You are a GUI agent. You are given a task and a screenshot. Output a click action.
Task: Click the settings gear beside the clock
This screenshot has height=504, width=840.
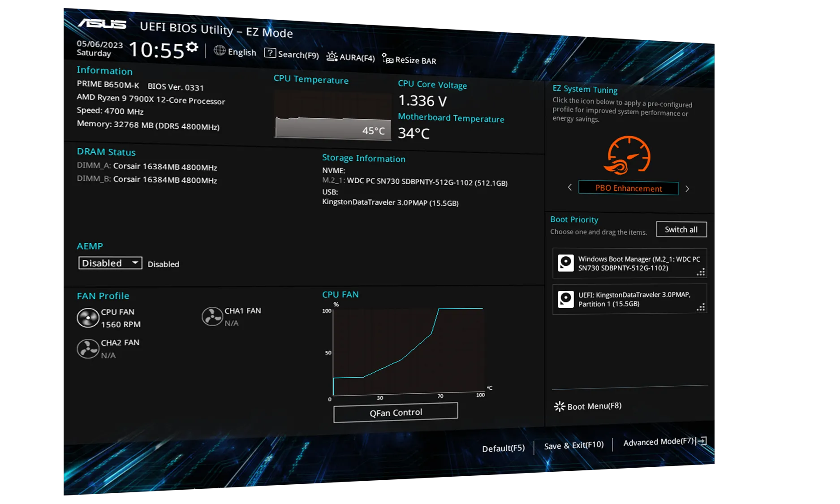pyautogui.click(x=192, y=47)
